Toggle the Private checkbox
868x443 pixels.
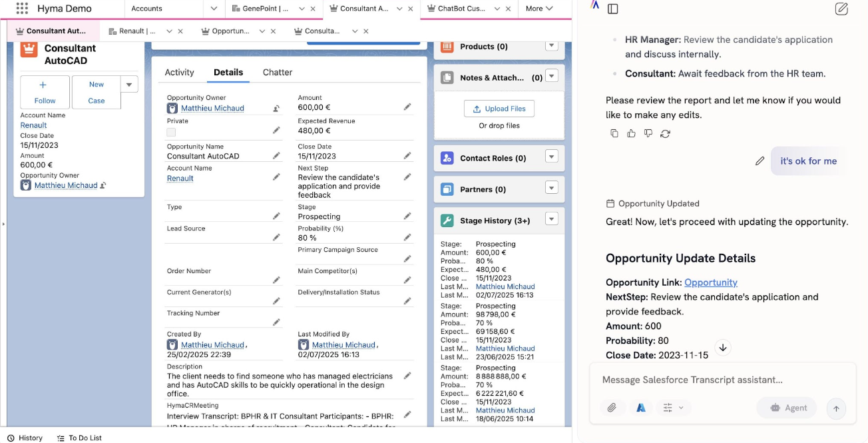171,132
